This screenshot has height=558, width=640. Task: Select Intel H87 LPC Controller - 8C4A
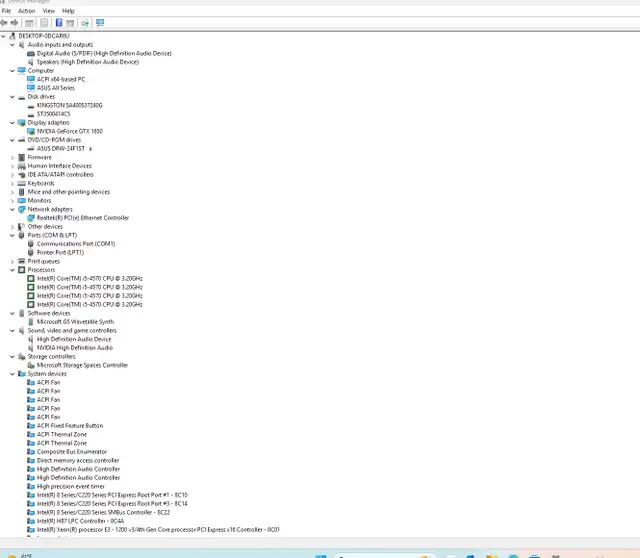click(x=80, y=521)
